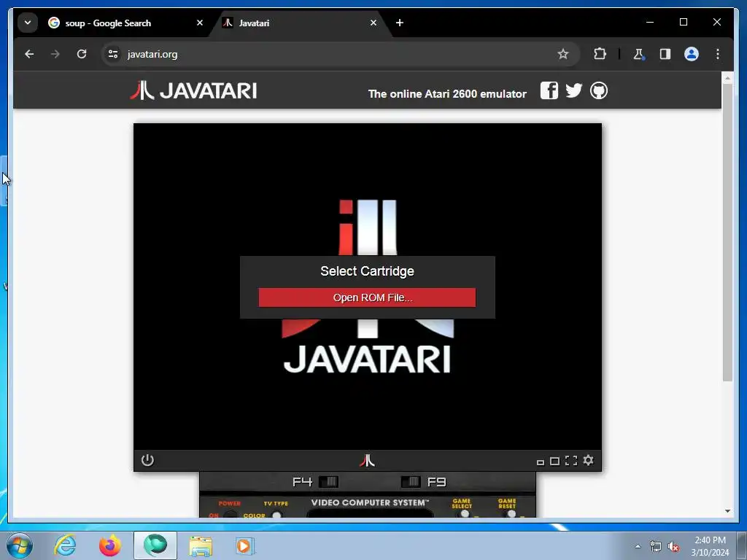Flip the Game Reset switch
Image resolution: width=747 pixels, height=560 pixels.
[x=511, y=514]
